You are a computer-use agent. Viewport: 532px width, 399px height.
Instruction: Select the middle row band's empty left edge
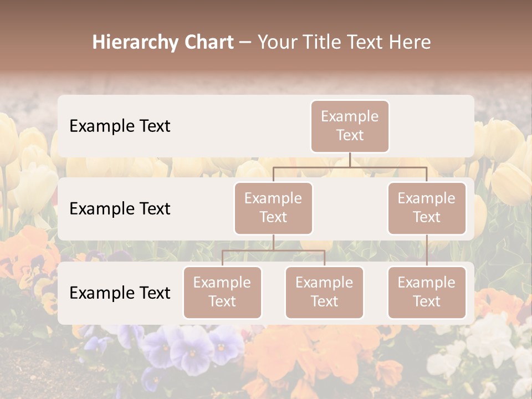pyautogui.click(x=63, y=209)
